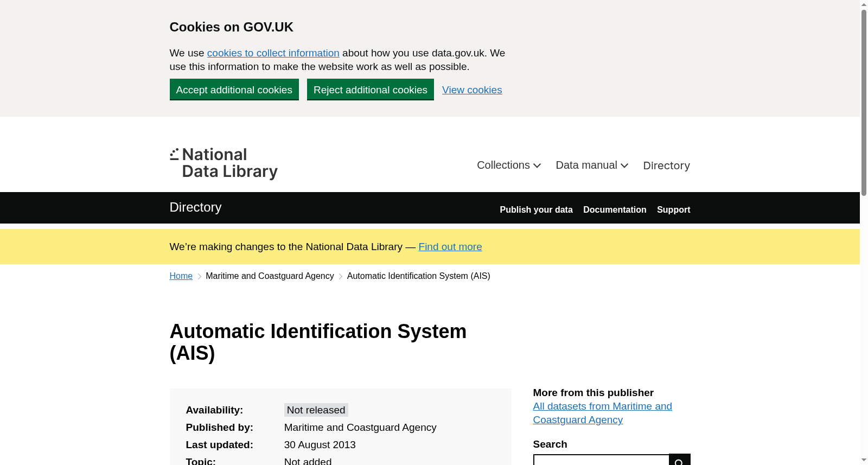868x465 pixels.
Task: Click the 30 August 2013 date
Action: coord(320,445)
